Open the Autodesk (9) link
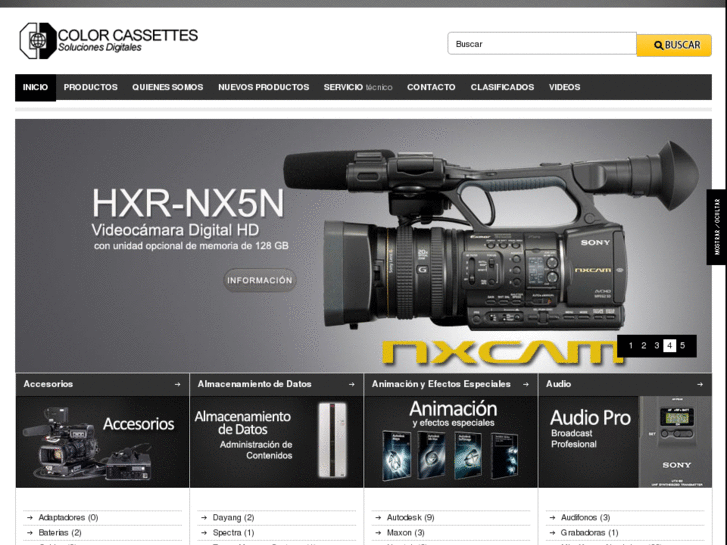 pos(410,518)
